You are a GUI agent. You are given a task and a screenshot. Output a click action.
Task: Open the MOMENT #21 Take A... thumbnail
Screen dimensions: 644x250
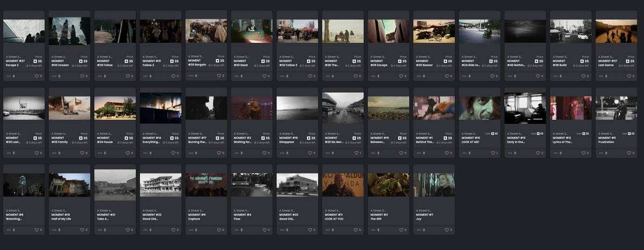[115, 185]
